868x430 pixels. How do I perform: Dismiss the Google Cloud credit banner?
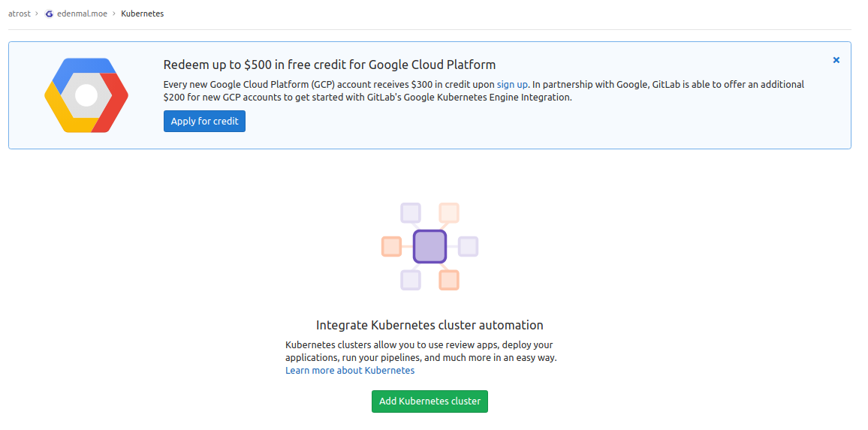[836, 60]
